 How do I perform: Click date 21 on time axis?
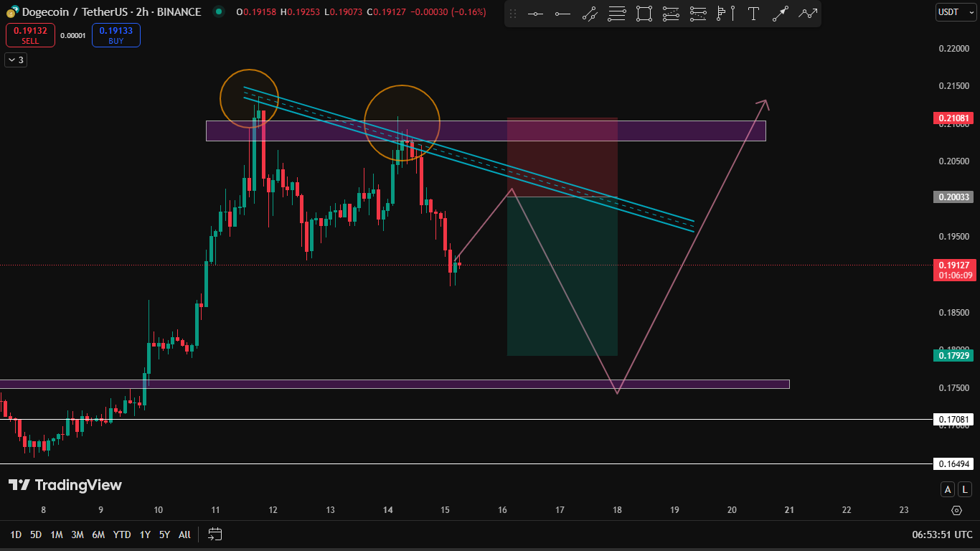coord(789,510)
